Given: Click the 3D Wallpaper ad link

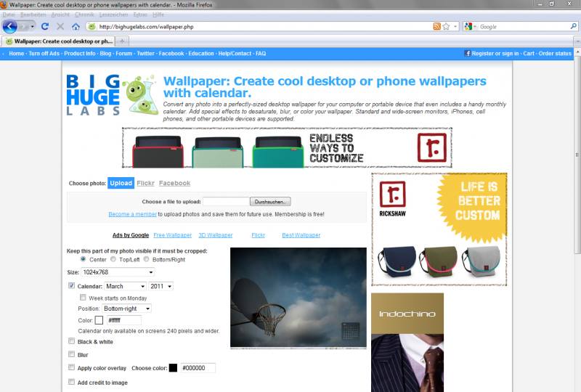Looking at the screenshot, I should pyautogui.click(x=216, y=235).
